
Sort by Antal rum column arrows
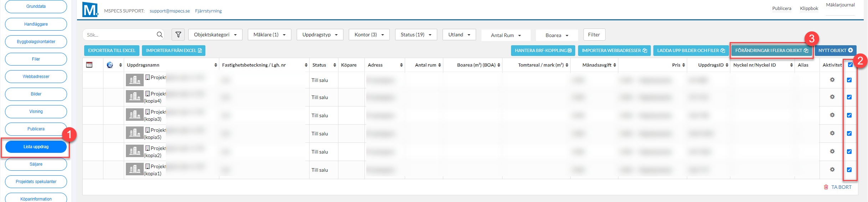[439, 65]
